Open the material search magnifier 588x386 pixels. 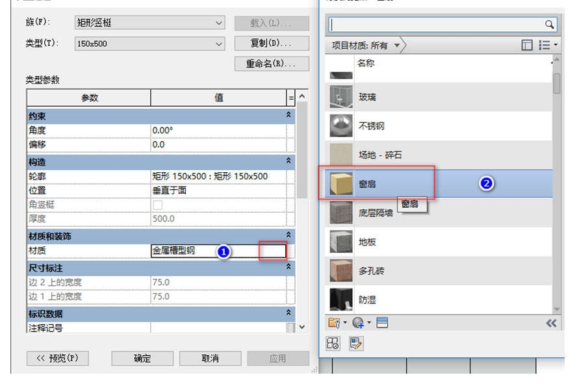point(550,24)
